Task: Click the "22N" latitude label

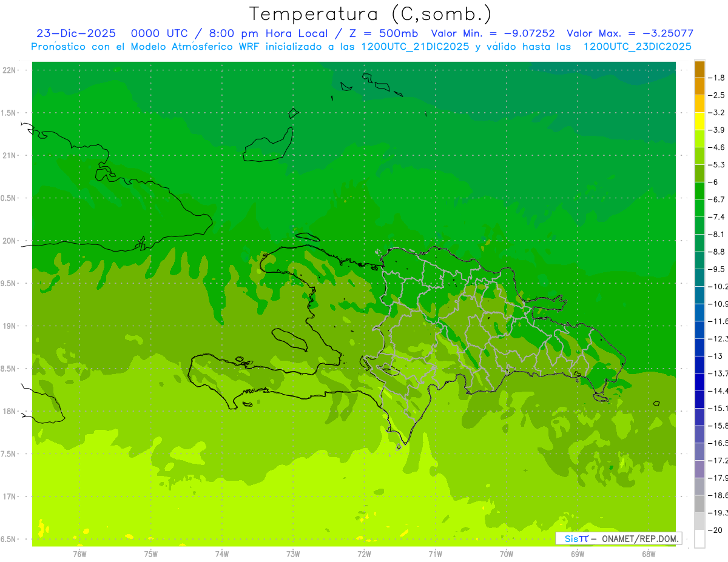Action: click(10, 70)
